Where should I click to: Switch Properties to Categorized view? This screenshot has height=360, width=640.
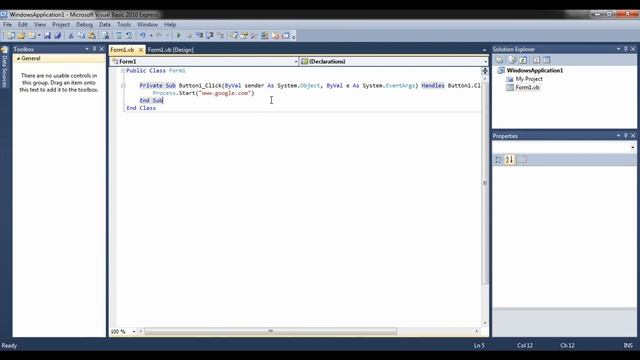[x=498, y=160]
